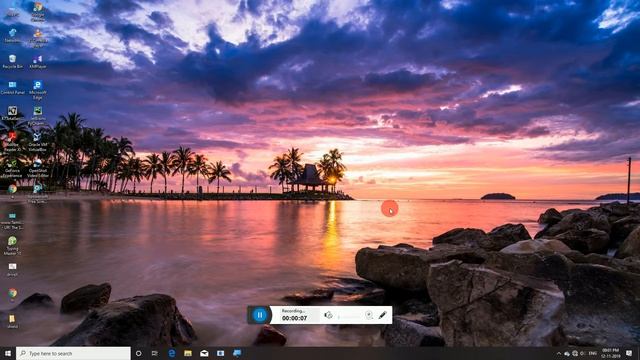Image resolution: width=640 pixels, height=360 pixels.
Task: Click the Cortana circle on taskbar
Action: point(138,353)
